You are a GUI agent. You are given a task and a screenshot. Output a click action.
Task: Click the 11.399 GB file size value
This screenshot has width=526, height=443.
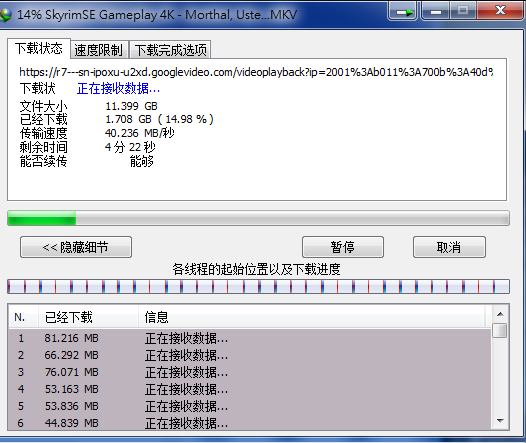131,106
